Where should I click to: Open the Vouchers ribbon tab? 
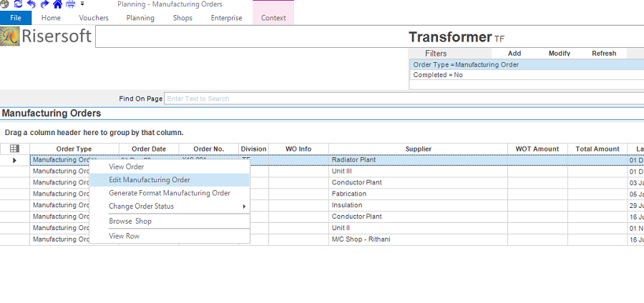pyautogui.click(x=94, y=18)
